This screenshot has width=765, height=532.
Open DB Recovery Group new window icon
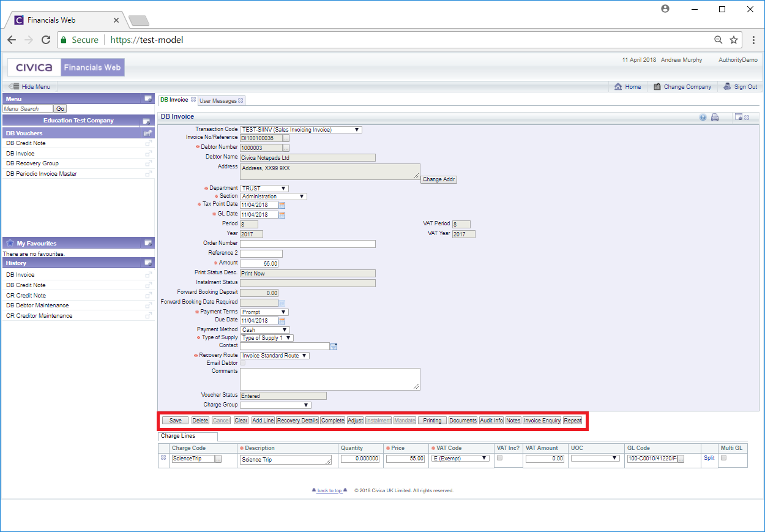[x=149, y=163]
